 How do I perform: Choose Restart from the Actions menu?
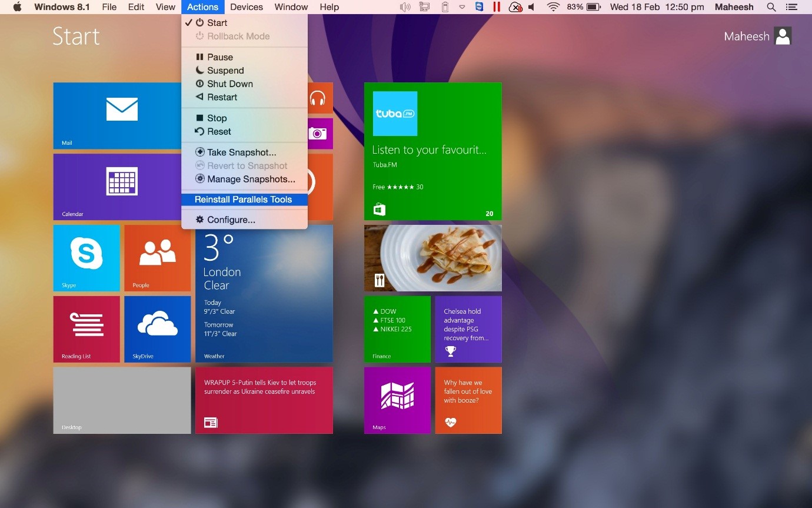[244, 97]
